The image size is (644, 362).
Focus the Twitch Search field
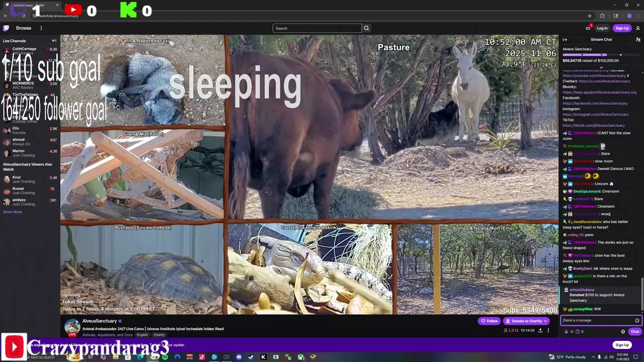tap(317, 28)
